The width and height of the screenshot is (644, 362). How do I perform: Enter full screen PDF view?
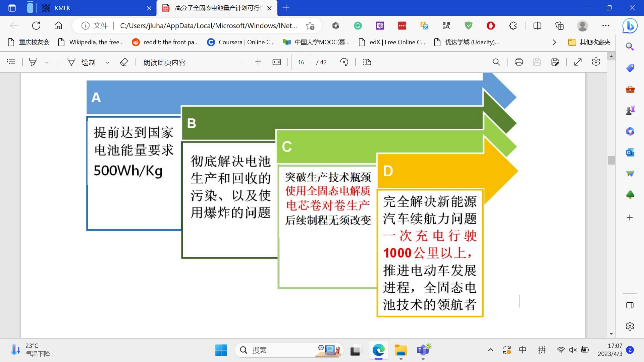click(578, 62)
